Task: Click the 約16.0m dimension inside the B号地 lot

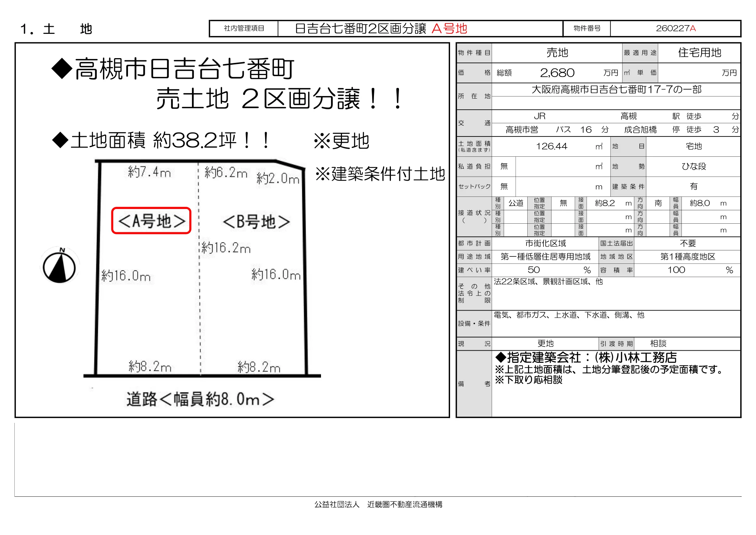Action: [x=276, y=274]
